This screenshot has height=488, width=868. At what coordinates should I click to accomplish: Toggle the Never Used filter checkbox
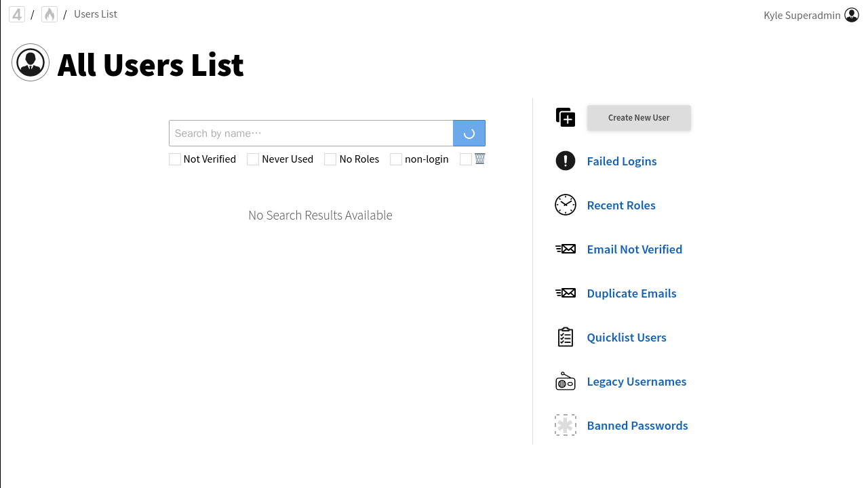tap(253, 159)
